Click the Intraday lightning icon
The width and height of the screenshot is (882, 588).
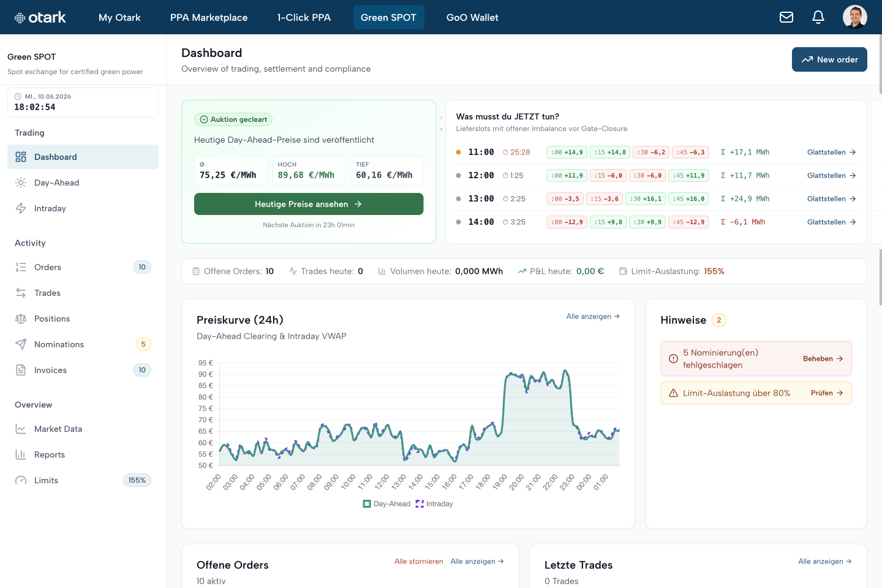[x=21, y=208]
